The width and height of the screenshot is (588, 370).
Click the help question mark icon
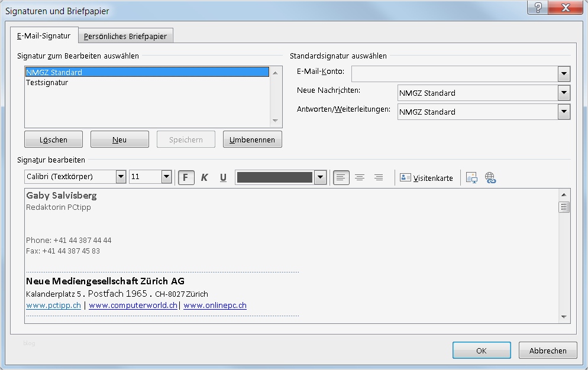click(538, 8)
